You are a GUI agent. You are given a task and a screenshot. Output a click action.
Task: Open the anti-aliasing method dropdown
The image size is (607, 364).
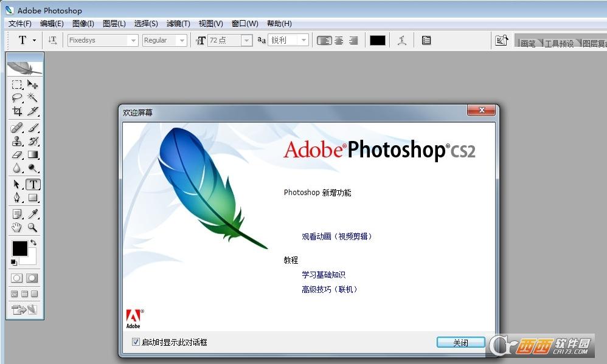304,40
